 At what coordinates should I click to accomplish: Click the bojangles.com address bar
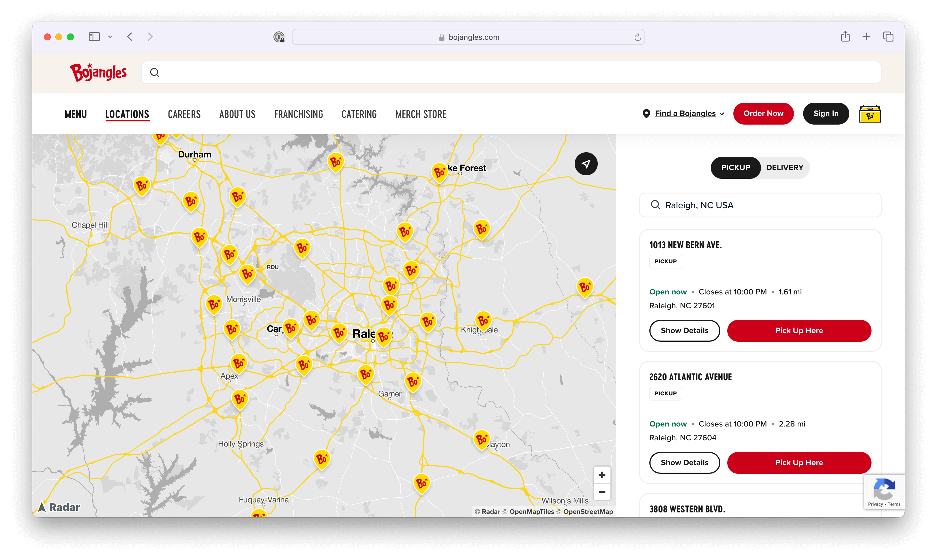point(468,37)
